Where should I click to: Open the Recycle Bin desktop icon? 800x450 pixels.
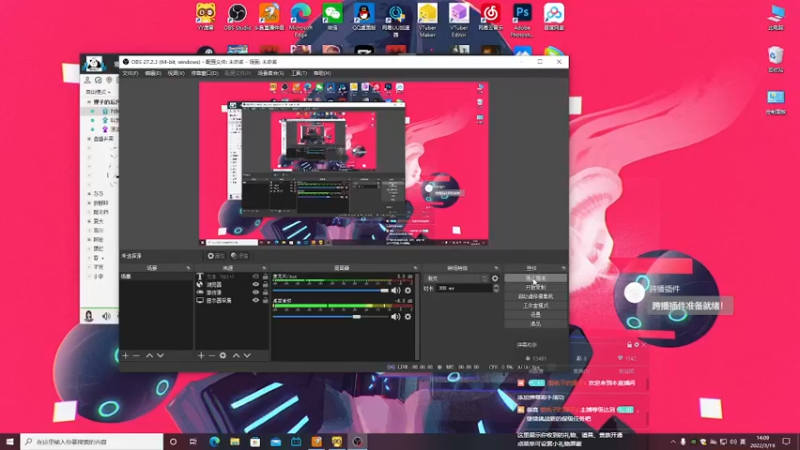pyautogui.click(x=776, y=59)
